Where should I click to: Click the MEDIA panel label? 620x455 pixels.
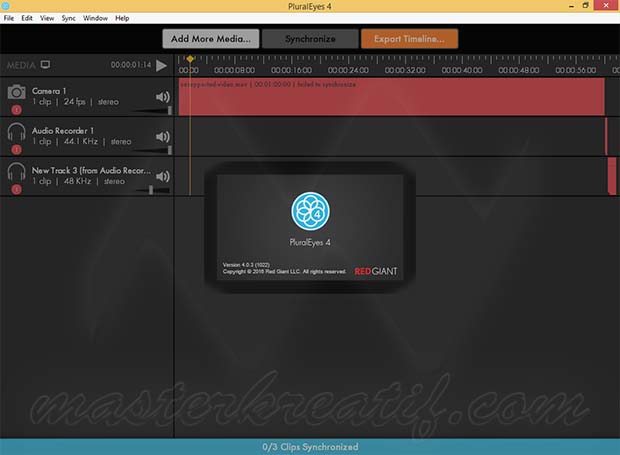pyautogui.click(x=21, y=65)
